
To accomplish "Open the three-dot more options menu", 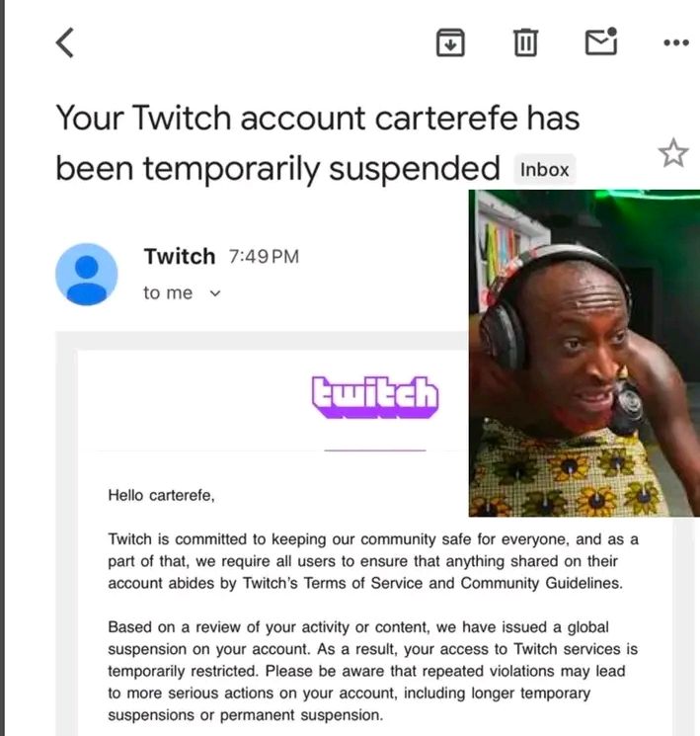I will click(676, 42).
